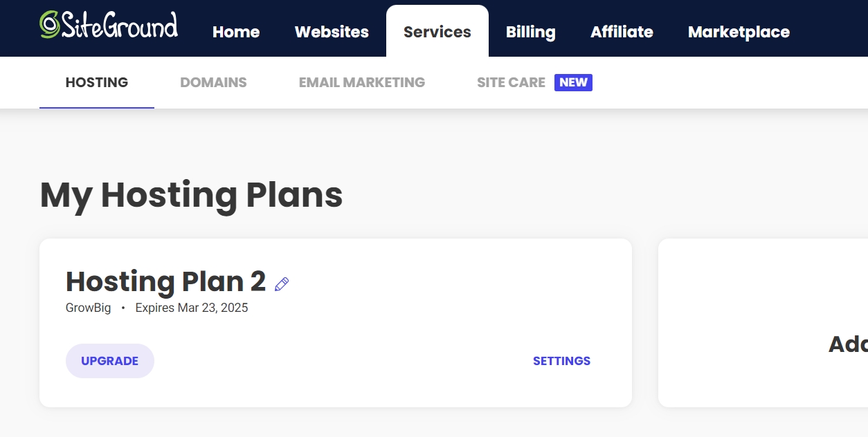Open the Marketplace menu item
This screenshot has width=868, height=437.
coord(739,32)
